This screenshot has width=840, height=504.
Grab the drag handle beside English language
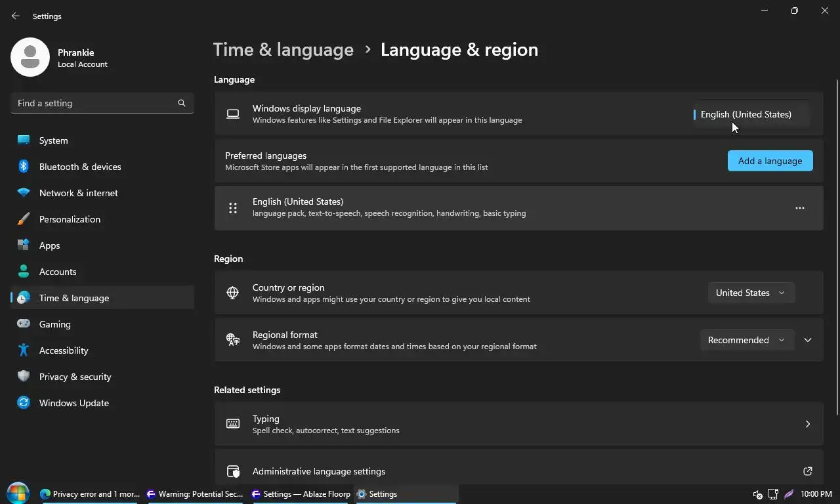coord(232,208)
